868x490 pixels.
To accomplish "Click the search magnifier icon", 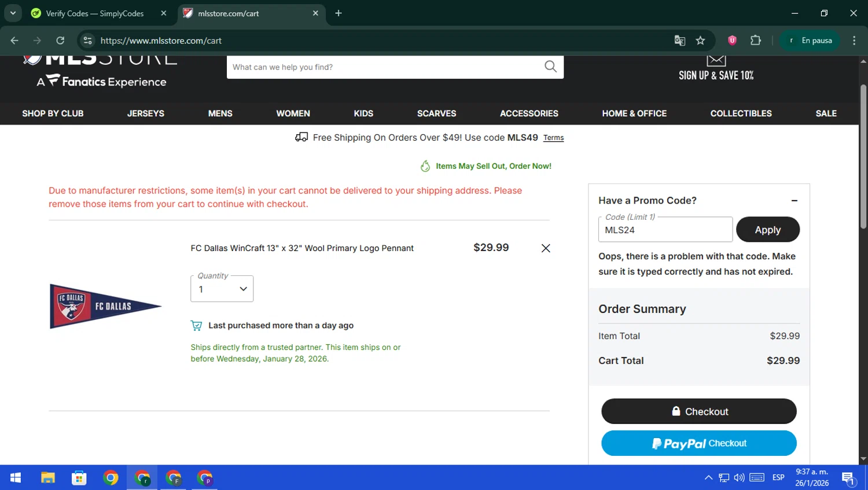I will 550,67.
